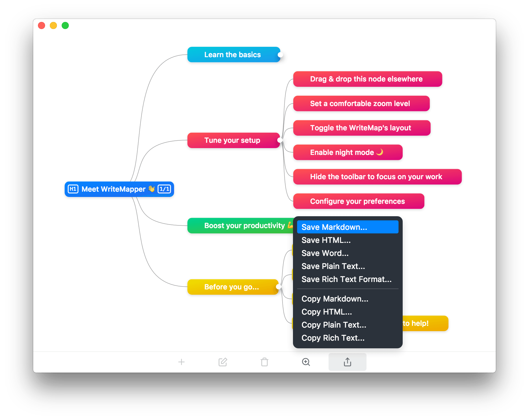Collapse the Before you go... node handle

[278, 287]
